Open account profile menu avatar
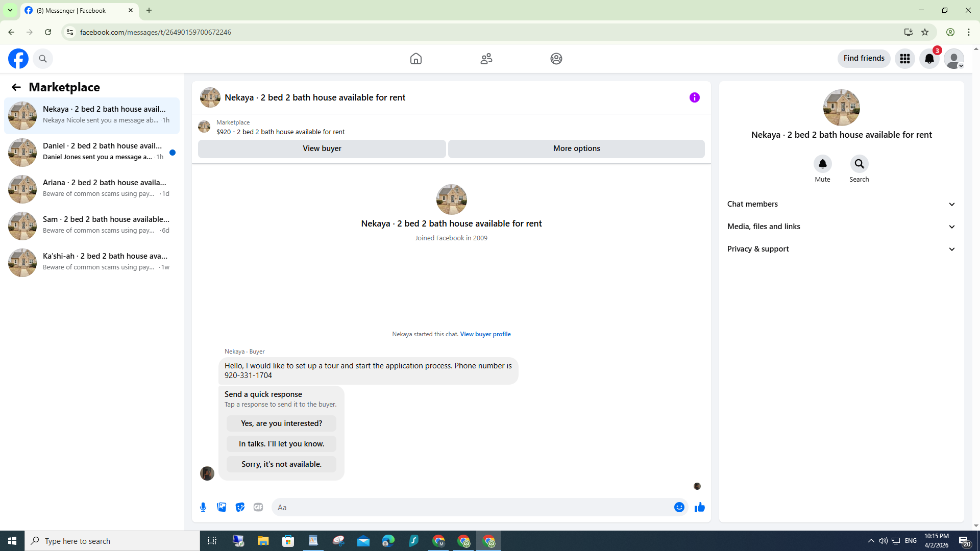The height and width of the screenshot is (551, 980). pos(953,59)
